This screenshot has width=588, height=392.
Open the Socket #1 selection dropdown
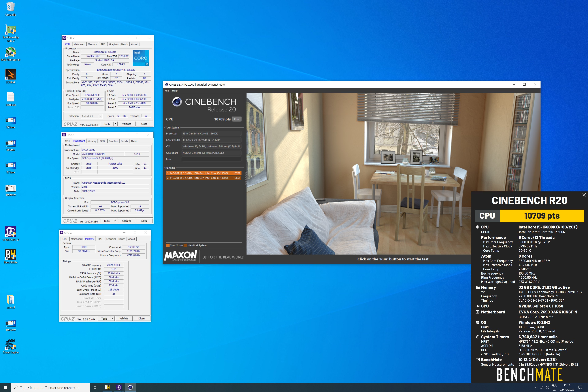(92, 116)
